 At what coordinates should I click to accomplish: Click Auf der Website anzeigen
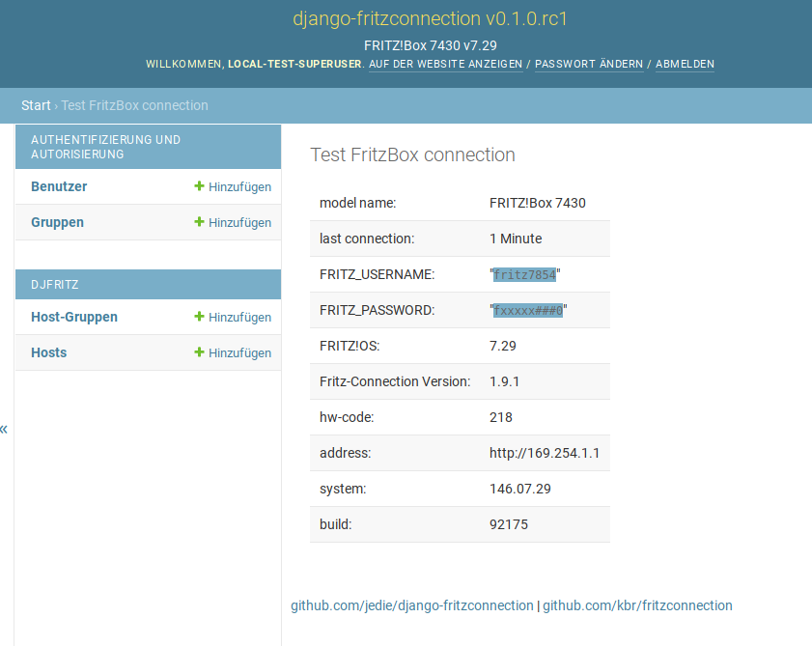pyautogui.click(x=445, y=64)
